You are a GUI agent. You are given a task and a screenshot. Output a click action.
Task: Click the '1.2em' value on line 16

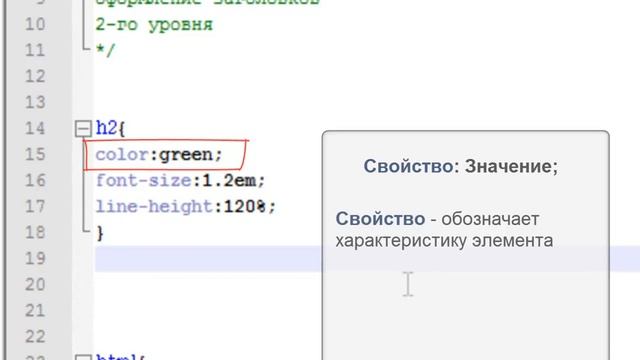(x=229, y=180)
